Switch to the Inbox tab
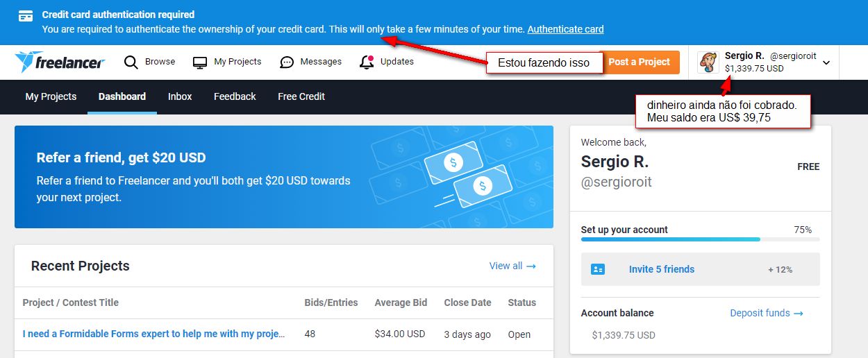The image size is (868, 358). click(x=180, y=96)
